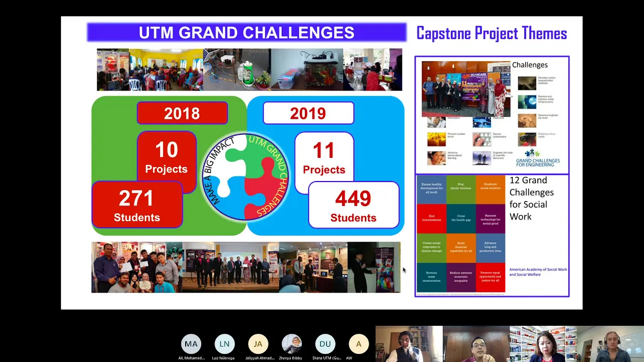Click the '271 Students' box

(137, 205)
